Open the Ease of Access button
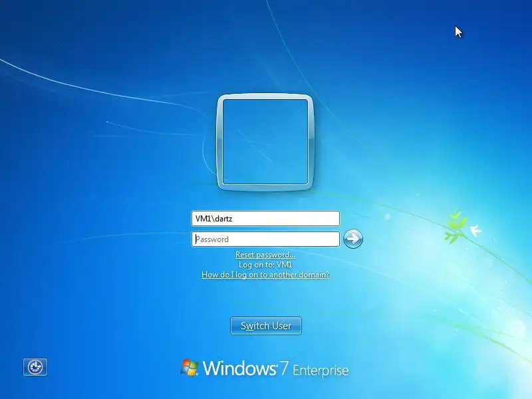 [35, 367]
